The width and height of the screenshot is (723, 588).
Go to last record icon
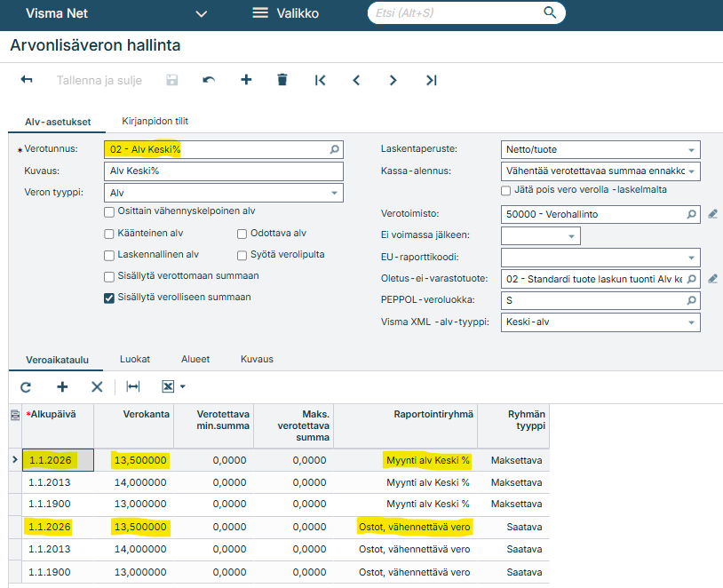pos(431,80)
